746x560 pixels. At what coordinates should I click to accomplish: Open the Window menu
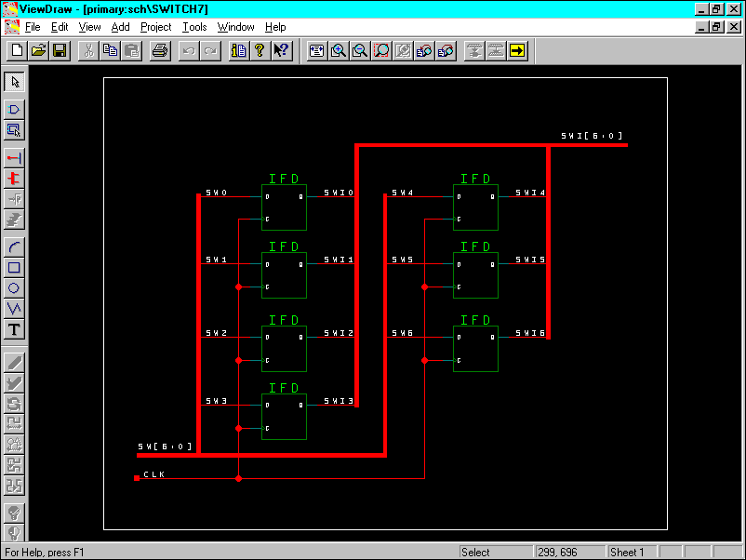coord(236,27)
